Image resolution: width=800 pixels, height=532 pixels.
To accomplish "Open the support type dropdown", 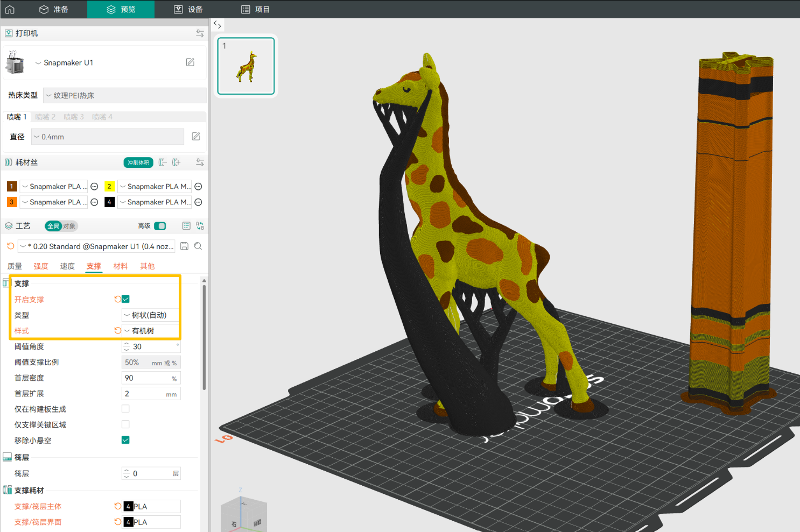I will pos(151,315).
